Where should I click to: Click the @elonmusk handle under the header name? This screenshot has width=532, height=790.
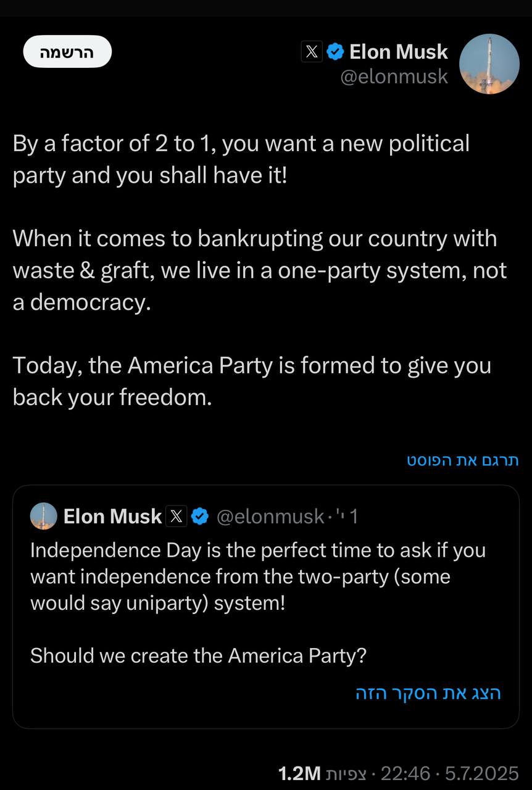point(394,77)
